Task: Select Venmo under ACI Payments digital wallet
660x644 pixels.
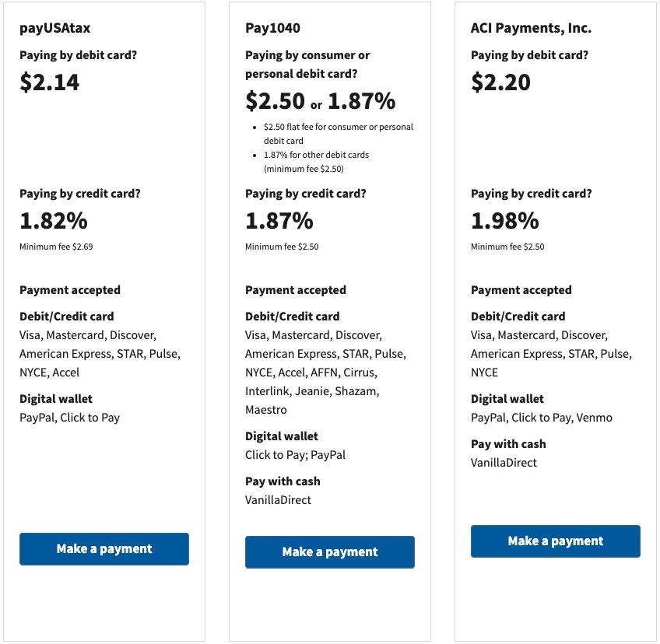Action: (595, 418)
